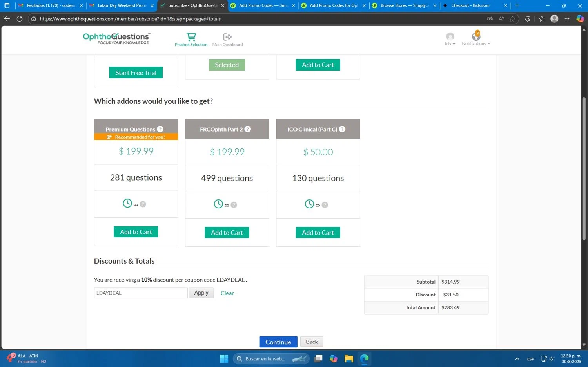Open Windows Start menu
Viewport: 588px width, 367px height.
pos(224,359)
